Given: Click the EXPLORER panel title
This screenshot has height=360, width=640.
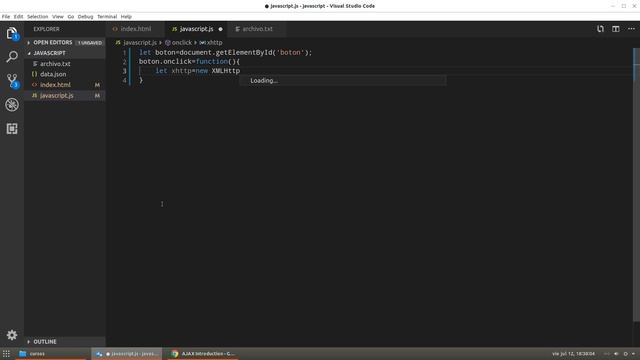Looking at the screenshot, I should click(x=47, y=29).
